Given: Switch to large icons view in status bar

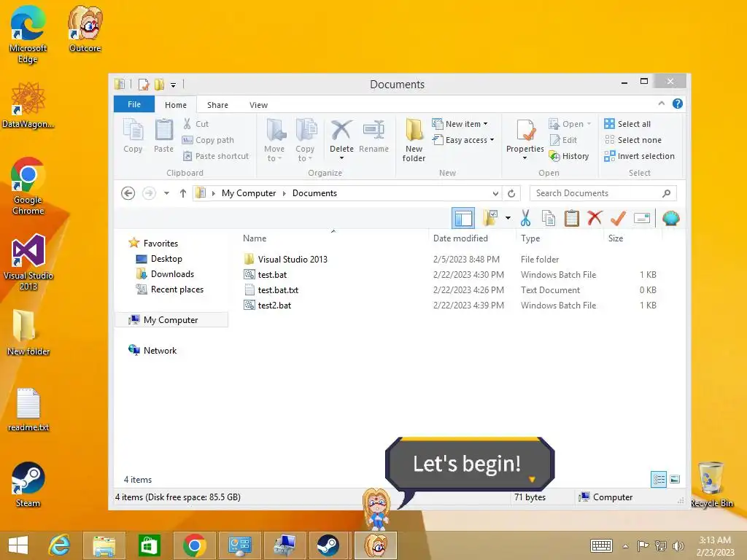Looking at the screenshot, I should (x=675, y=479).
